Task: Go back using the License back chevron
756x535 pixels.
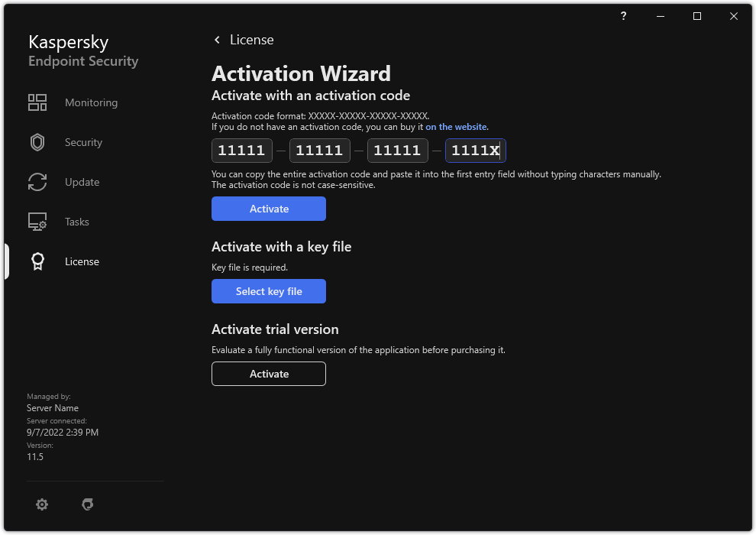Action: pos(217,40)
